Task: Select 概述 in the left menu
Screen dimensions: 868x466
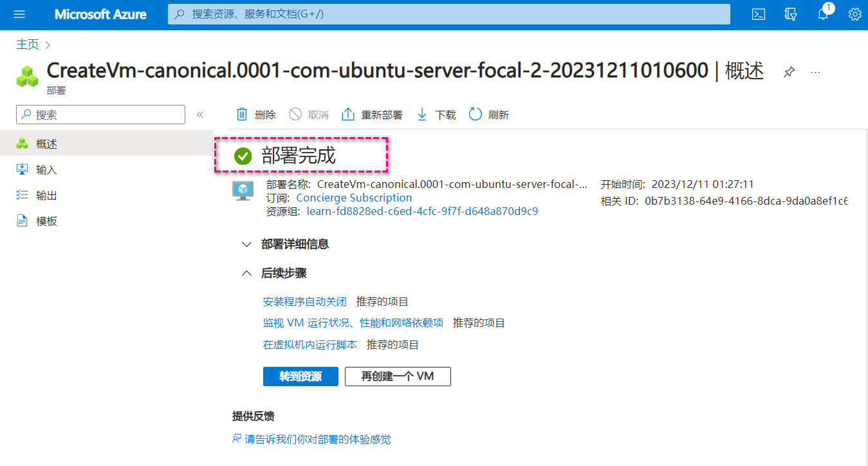Action: click(106, 144)
